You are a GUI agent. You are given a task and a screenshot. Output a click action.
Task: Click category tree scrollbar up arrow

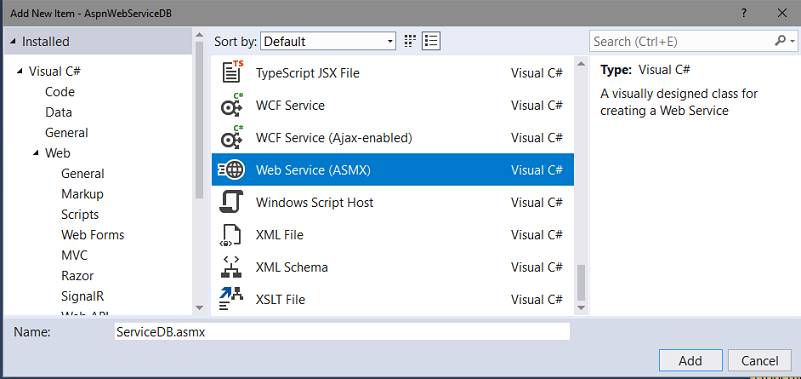(x=199, y=36)
